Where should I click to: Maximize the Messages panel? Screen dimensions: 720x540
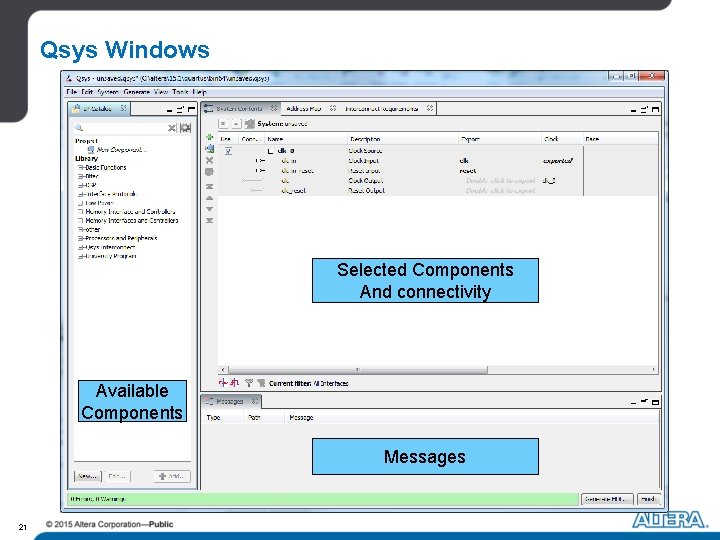(655, 402)
